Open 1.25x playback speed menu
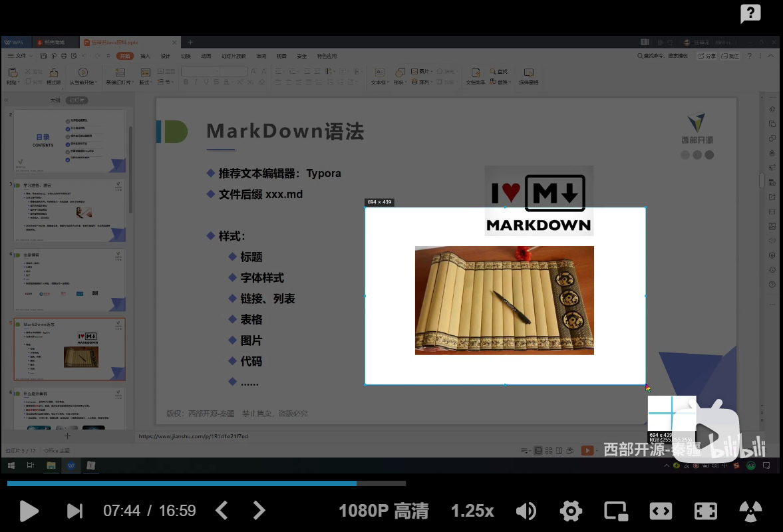The image size is (783, 532). pos(472,511)
